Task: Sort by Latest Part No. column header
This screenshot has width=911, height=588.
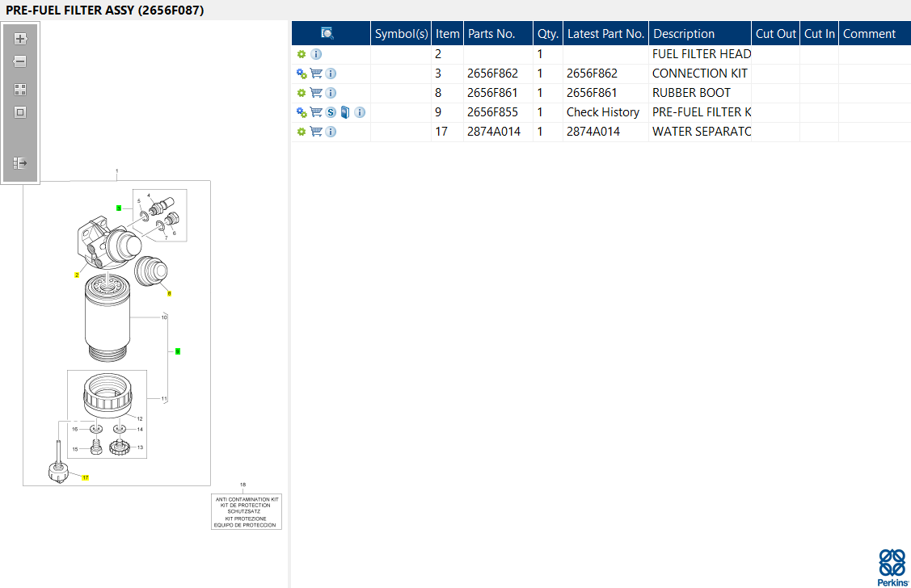Action: [606, 34]
